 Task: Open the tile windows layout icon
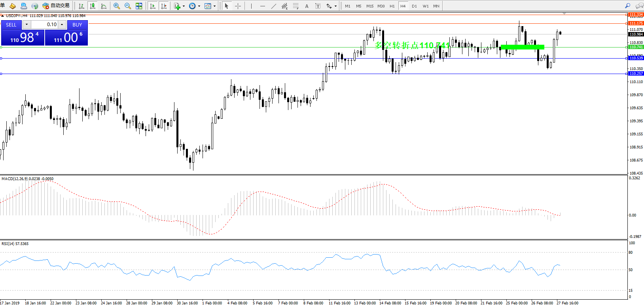pos(139,6)
